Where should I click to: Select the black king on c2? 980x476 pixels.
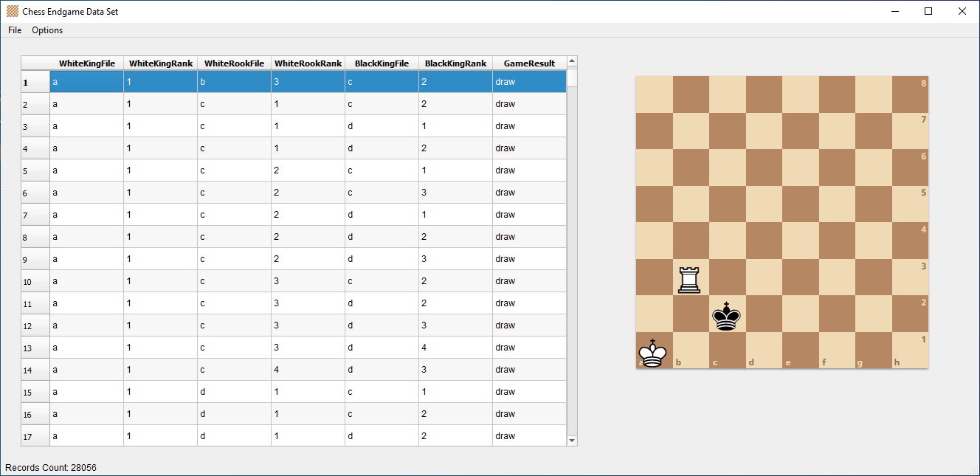click(x=726, y=316)
